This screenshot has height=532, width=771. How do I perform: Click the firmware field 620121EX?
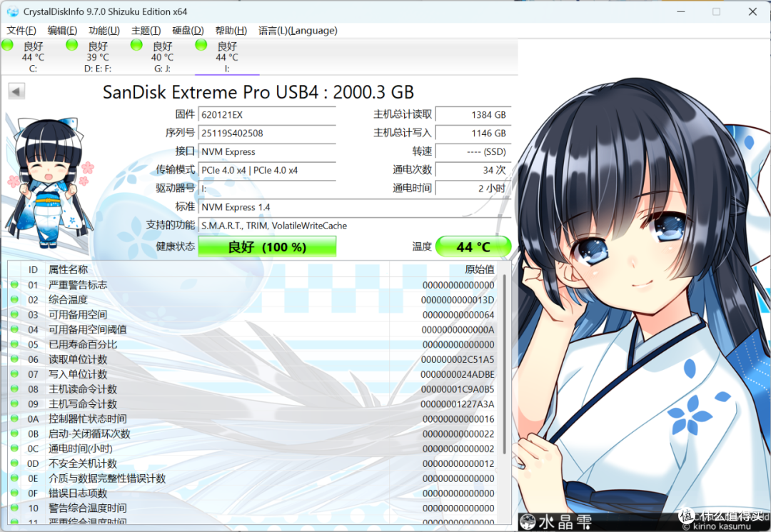267,114
